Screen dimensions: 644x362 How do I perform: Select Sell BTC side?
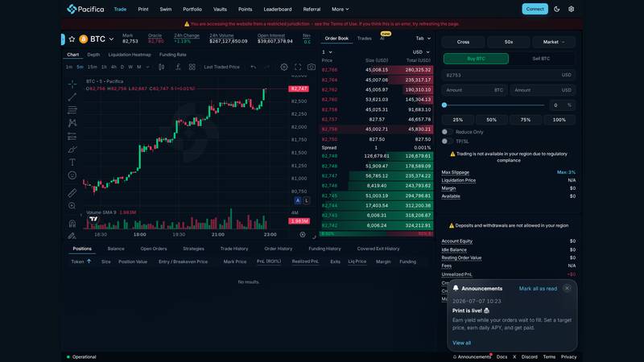(541, 59)
